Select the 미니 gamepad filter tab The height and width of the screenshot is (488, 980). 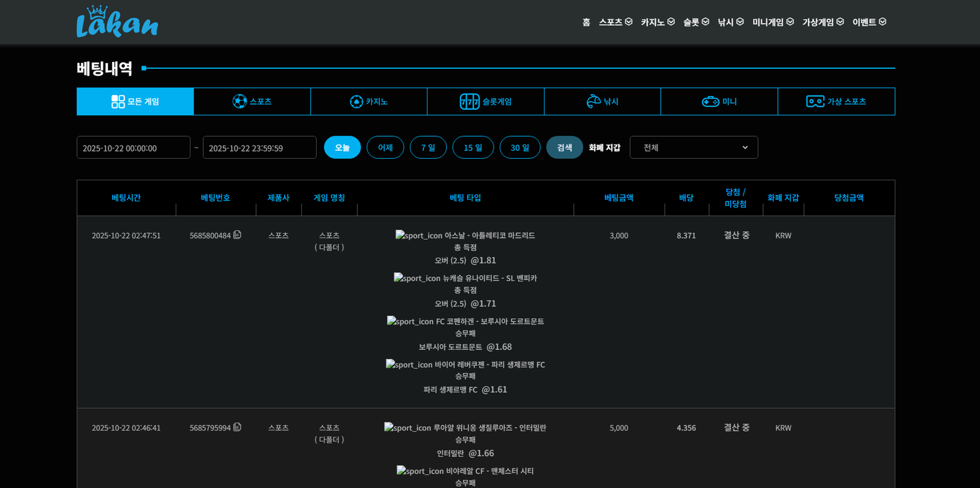point(719,102)
